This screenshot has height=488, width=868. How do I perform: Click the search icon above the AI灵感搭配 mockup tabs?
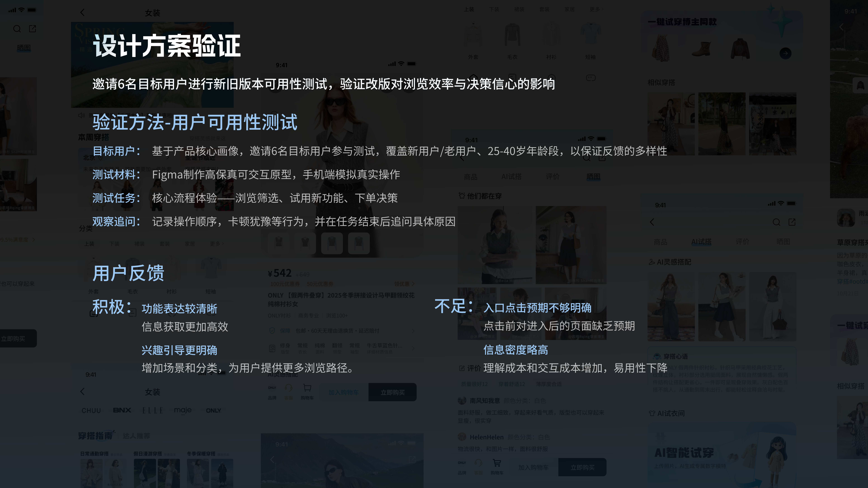[x=776, y=222]
